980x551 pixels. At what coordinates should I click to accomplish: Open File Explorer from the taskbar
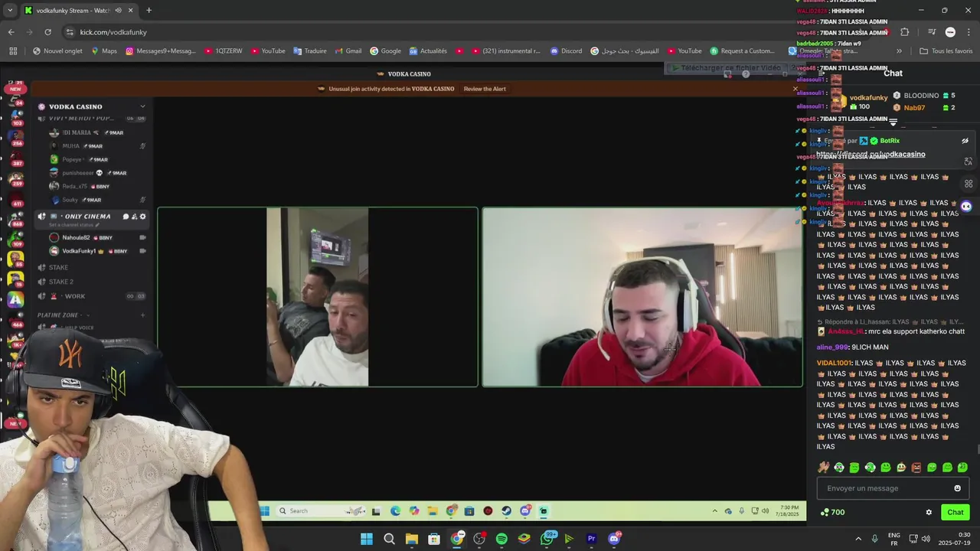[411, 539]
